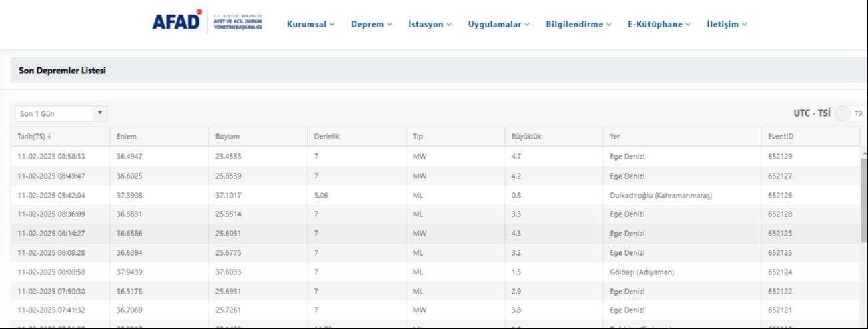Open the İstasyon menu
This screenshot has height=329, width=868.
pos(430,24)
